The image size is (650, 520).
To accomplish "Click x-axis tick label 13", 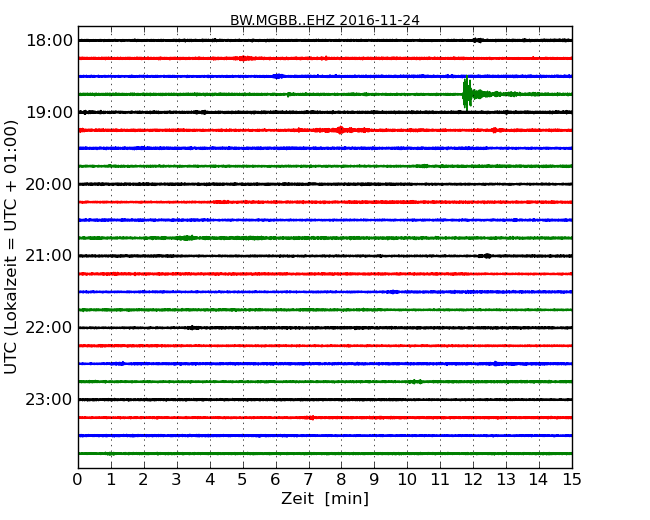I will point(506,479).
